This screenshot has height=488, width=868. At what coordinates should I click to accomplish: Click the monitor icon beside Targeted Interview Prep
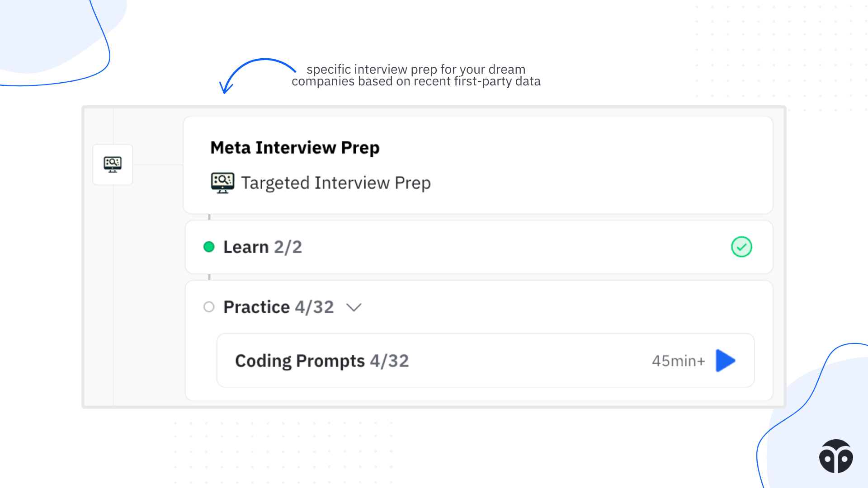tap(222, 183)
